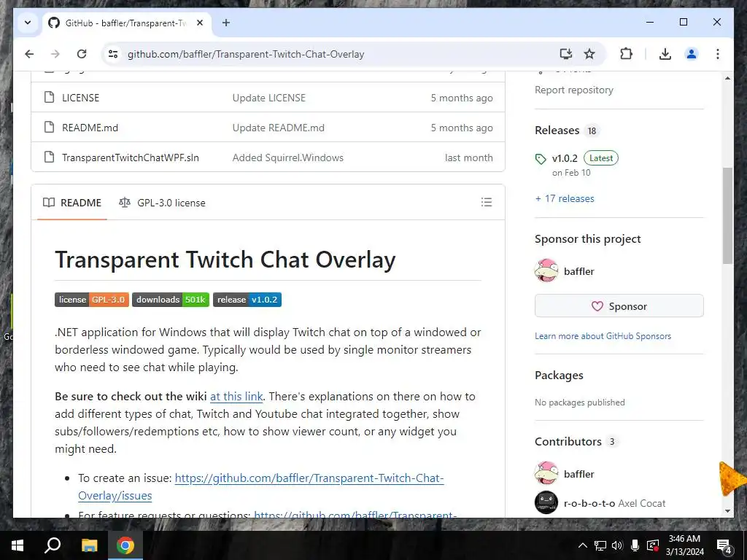This screenshot has height=560, width=747.
Task: Click the Chrome taskbar icon
Action: [125, 545]
